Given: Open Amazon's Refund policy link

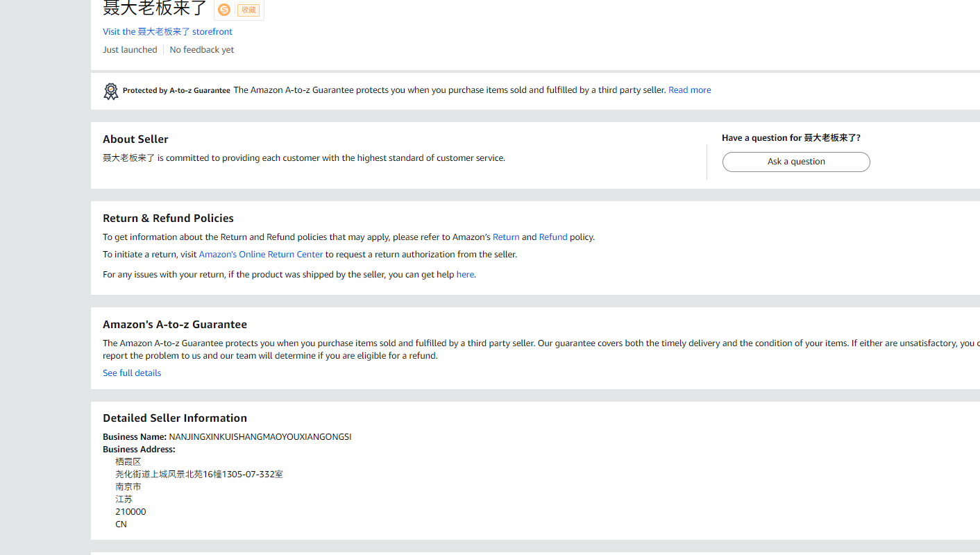Looking at the screenshot, I should (x=553, y=237).
